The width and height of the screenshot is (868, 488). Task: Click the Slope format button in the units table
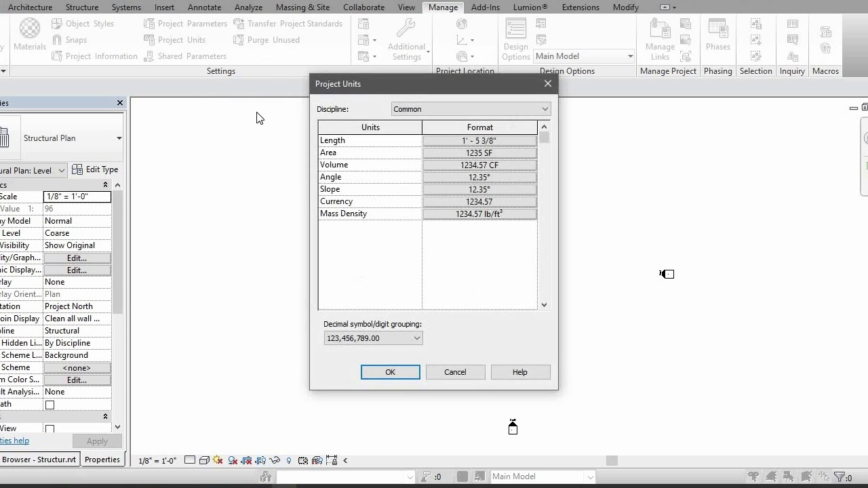tap(479, 189)
